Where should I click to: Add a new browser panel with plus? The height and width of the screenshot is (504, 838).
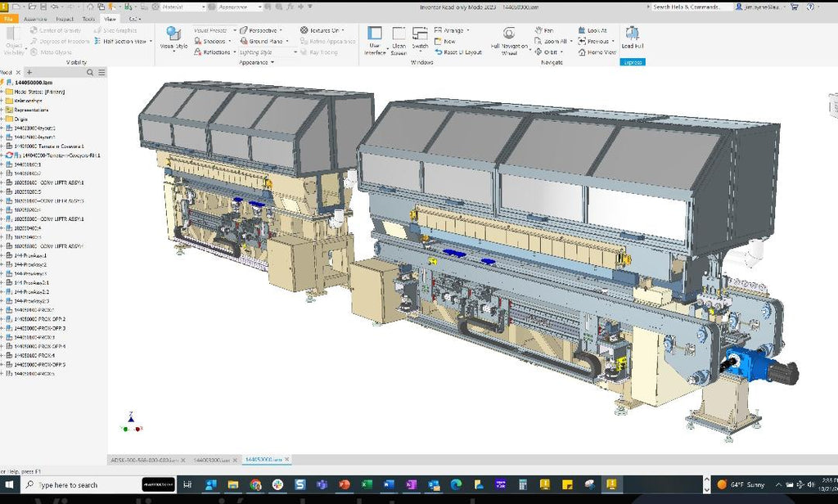[x=29, y=72]
